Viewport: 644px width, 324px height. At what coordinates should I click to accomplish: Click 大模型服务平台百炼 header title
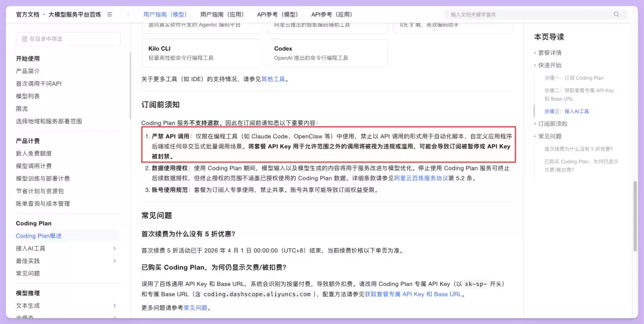click(x=75, y=14)
